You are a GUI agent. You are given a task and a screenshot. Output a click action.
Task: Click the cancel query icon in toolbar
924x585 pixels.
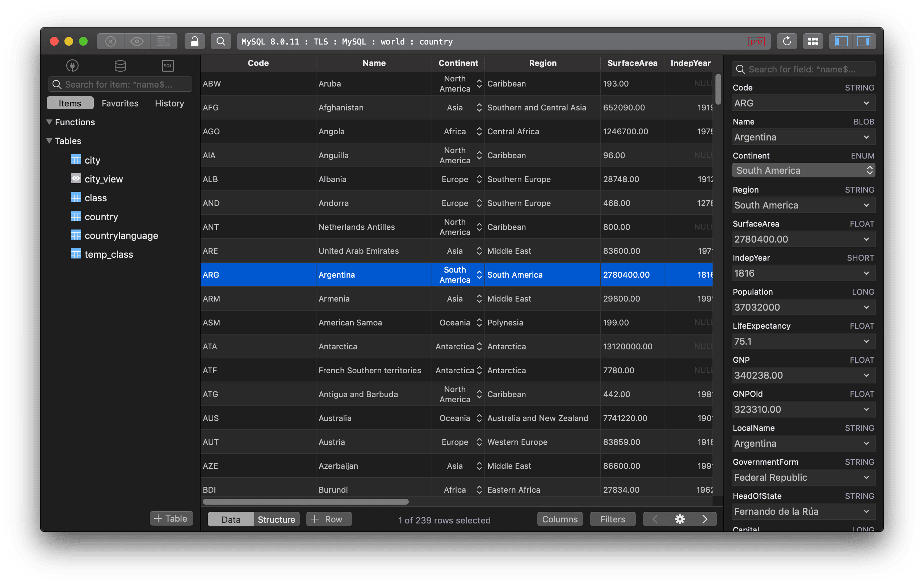[110, 41]
